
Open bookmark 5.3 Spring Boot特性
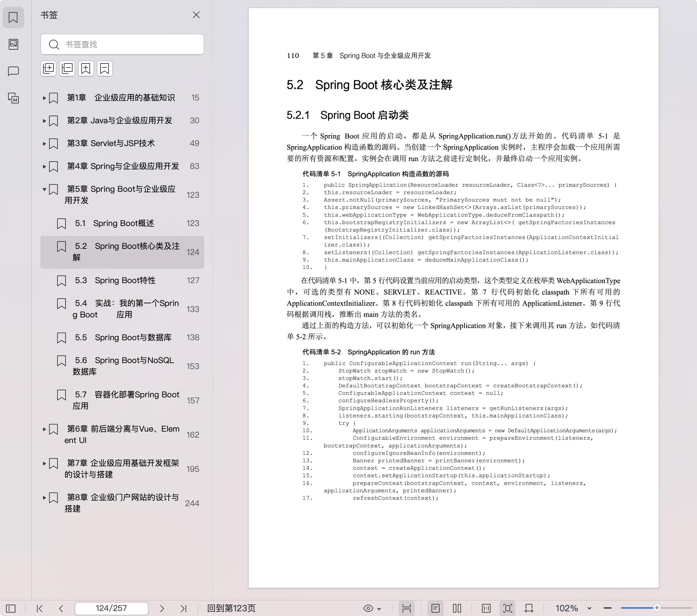point(122,280)
